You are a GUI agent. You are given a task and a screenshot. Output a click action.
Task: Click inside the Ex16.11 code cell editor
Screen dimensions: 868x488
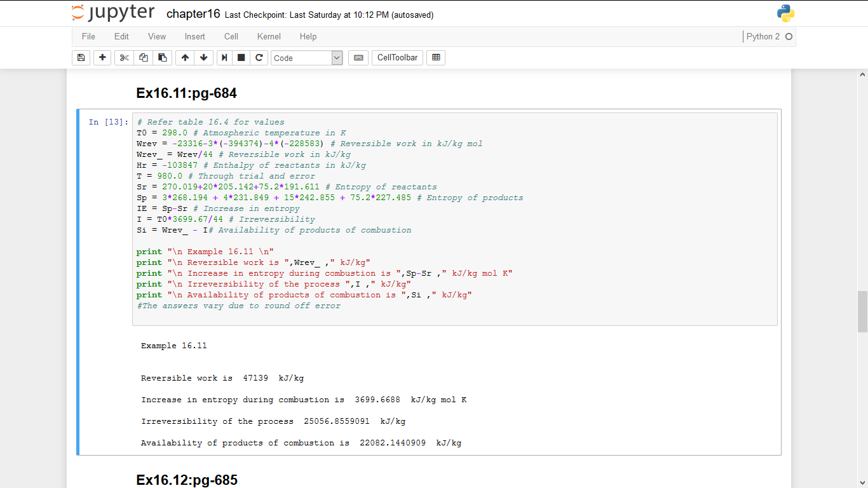click(508, 254)
